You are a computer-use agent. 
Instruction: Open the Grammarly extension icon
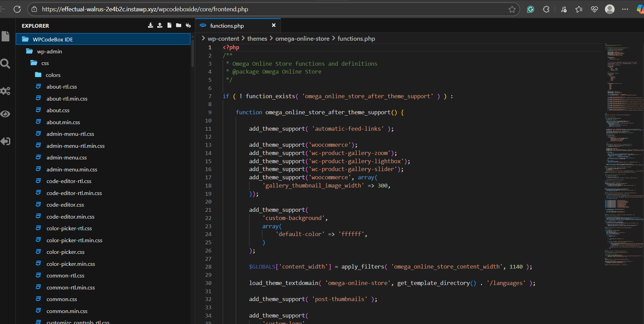531,9
